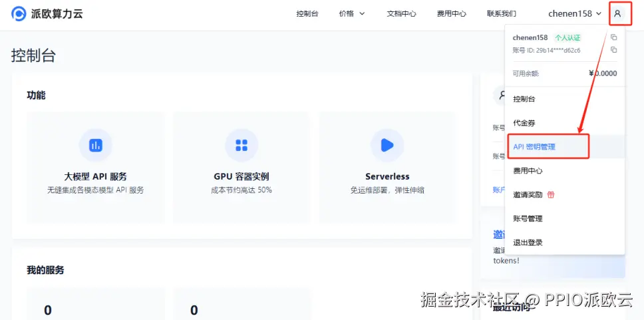Select 控制台 in the user dropdown menu

pos(565,99)
